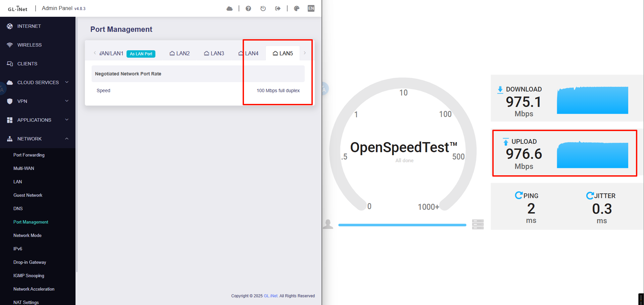This screenshot has height=305, width=644.
Task: Click the JITTER refresh icon
Action: pyautogui.click(x=590, y=195)
